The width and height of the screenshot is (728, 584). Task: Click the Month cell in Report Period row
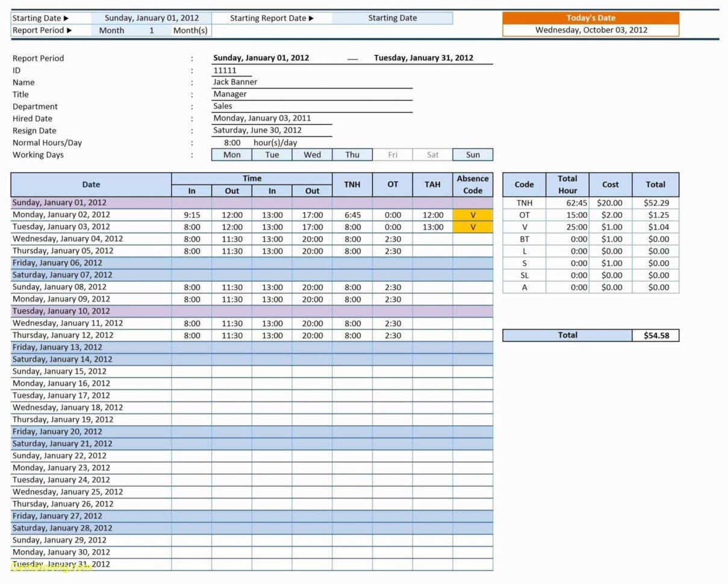click(x=111, y=30)
